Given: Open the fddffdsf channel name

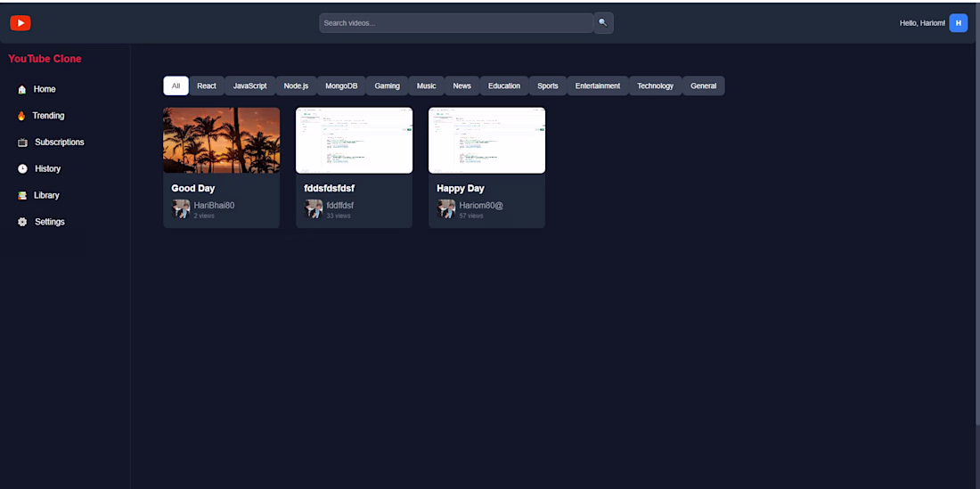Looking at the screenshot, I should [x=340, y=205].
